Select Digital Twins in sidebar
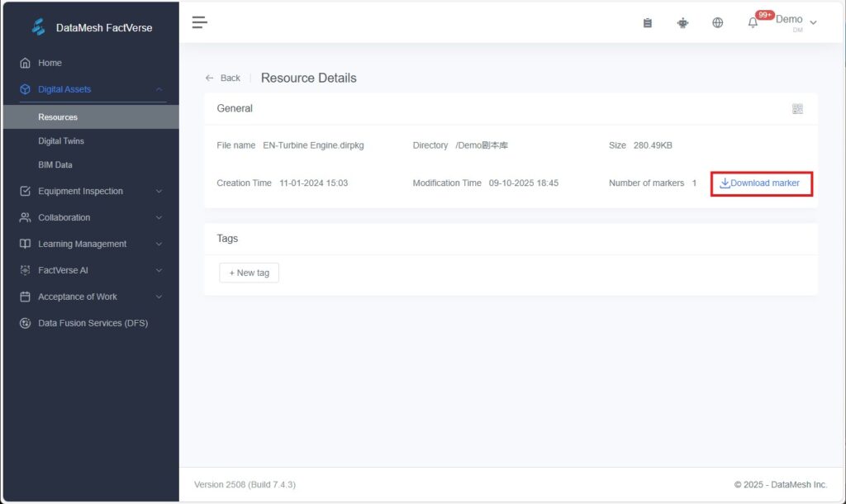This screenshot has height=504, width=846. point(61,141)
